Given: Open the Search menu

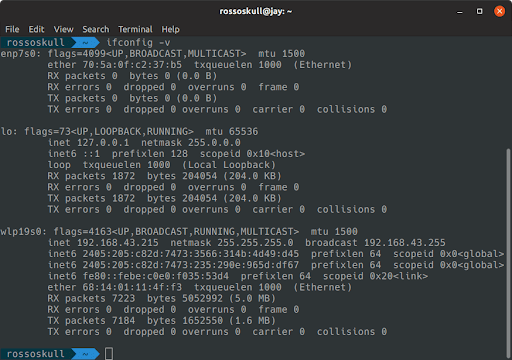Looking at the screenshot, I should point(96,29).
